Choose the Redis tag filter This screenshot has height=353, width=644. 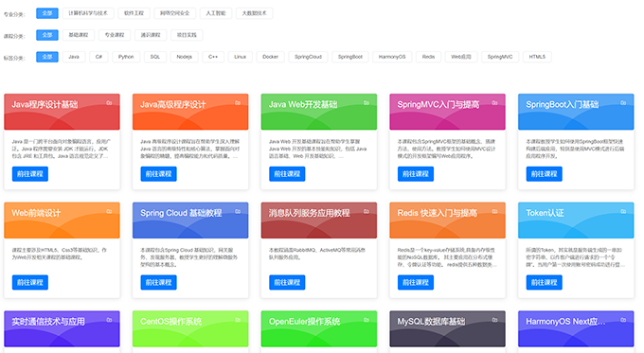pos(428,57)
